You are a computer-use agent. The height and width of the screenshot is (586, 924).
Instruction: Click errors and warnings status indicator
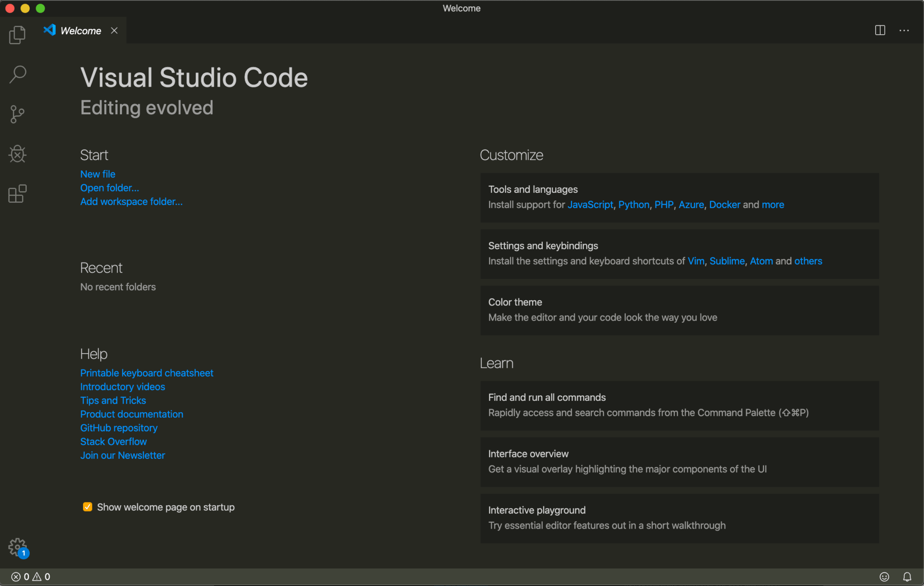tap(31, 577)
